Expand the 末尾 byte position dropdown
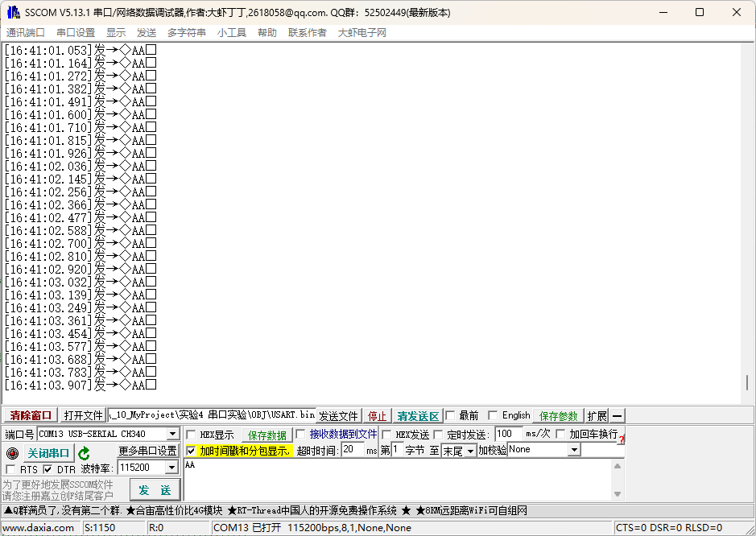Screen dimensions: 756x536 click(x=470, y=451)
